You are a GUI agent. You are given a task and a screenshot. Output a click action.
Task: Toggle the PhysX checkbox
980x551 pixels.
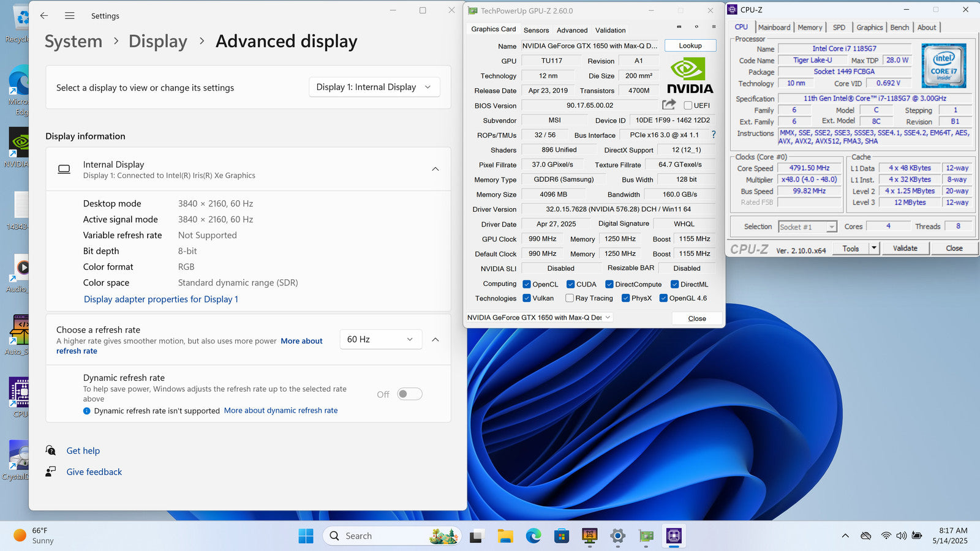625,298
